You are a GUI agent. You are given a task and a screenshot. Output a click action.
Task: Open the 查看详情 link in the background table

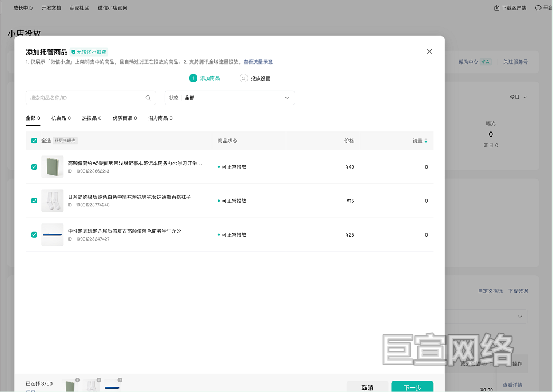pos(512,385)
